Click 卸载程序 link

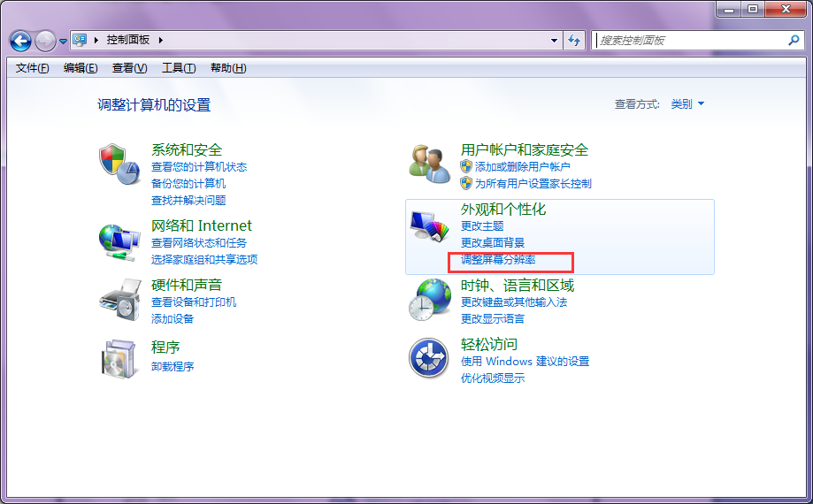coord(173,367)
